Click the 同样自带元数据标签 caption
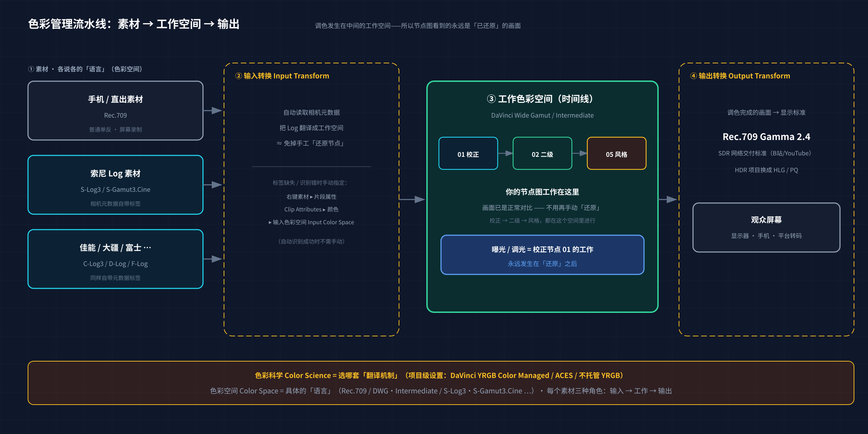The image size is (868, 434). (115, 278)
